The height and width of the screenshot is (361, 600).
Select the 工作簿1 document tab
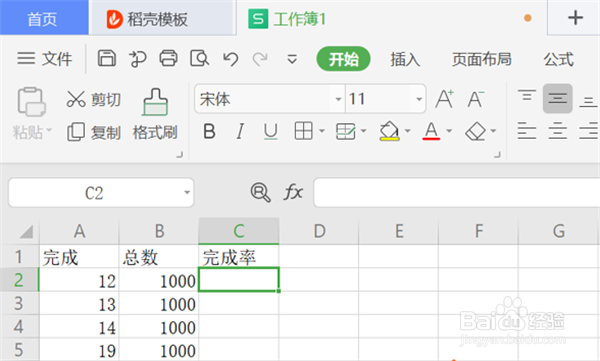392,18
